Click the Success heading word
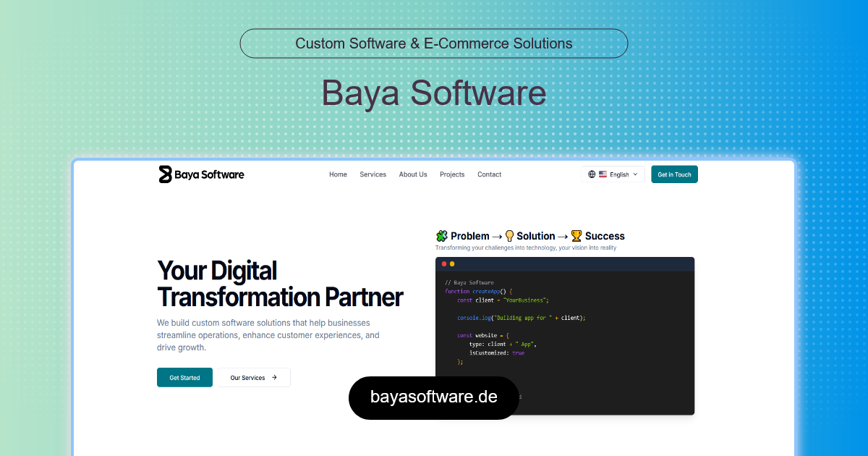The image size is (868, 456). 605,236
